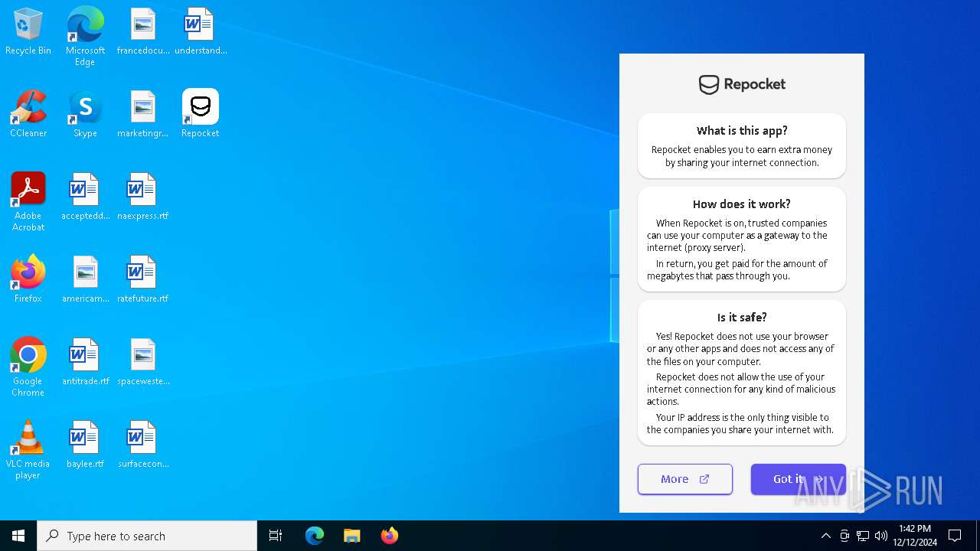Click the "What is this app?" heading
The height and width of the screenshot is (551, 980).
click(742, 130)
